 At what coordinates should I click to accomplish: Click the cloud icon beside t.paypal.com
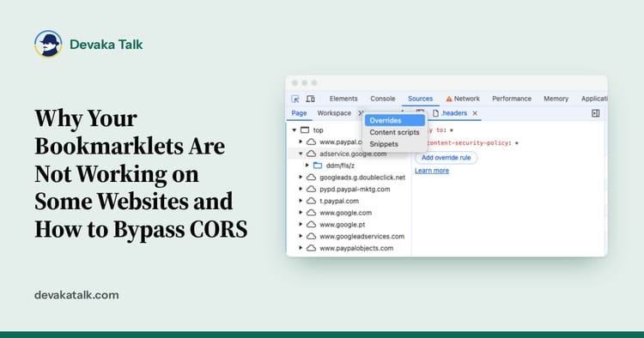(x=312, y=201)
